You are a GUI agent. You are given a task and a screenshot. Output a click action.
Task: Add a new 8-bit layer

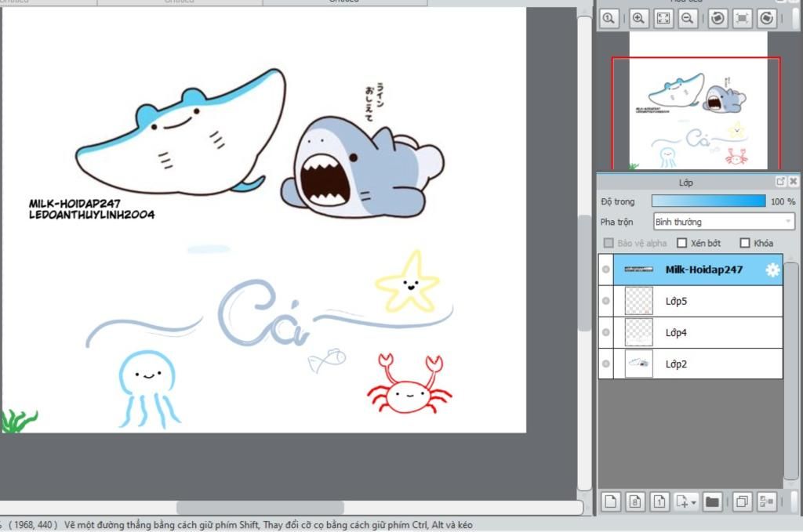635,501
